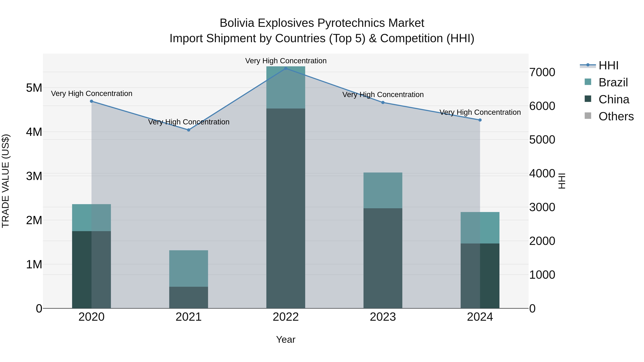Viewport: 644px width, 362px height.
Task: Click the 2000 tick on HHI axis
Action: pos(542,241)
